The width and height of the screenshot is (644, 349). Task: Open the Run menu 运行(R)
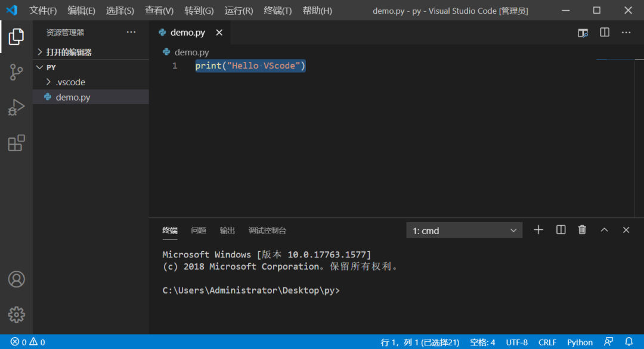pyautogui.click(x=239, y=11)
